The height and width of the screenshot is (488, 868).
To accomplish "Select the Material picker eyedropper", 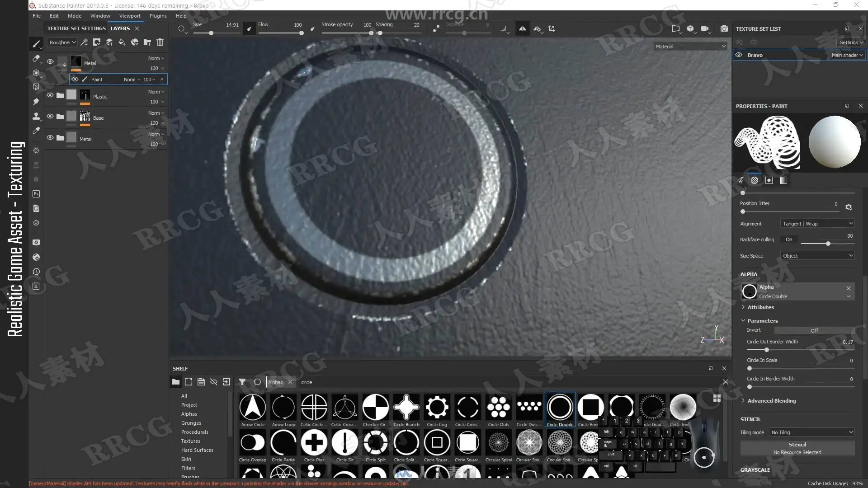I will coord(36,131).
